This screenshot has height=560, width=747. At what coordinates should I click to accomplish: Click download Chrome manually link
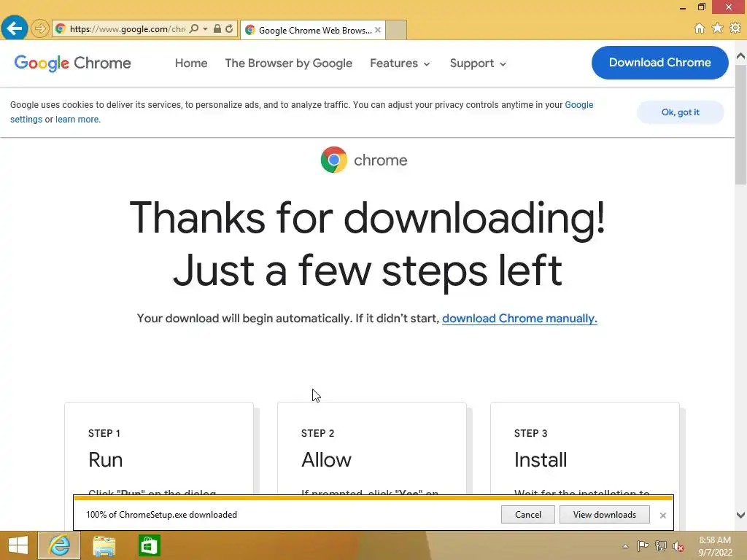tap(519, 318)
